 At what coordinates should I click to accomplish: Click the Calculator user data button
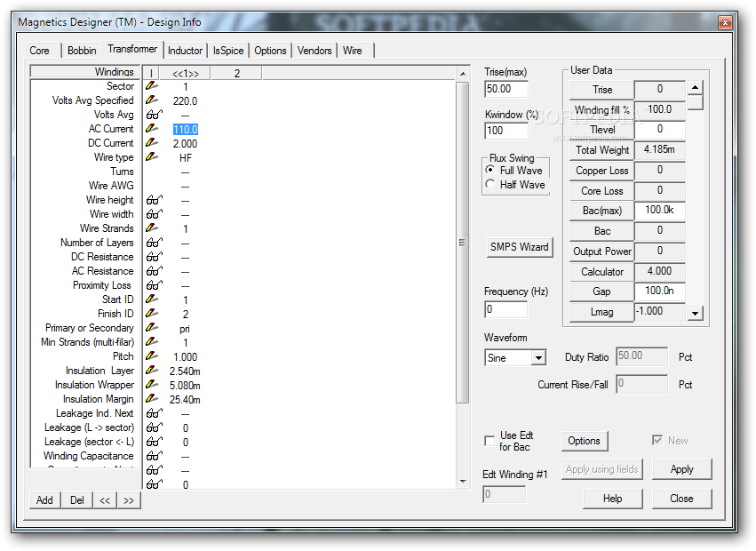click(x=601, y=272)
